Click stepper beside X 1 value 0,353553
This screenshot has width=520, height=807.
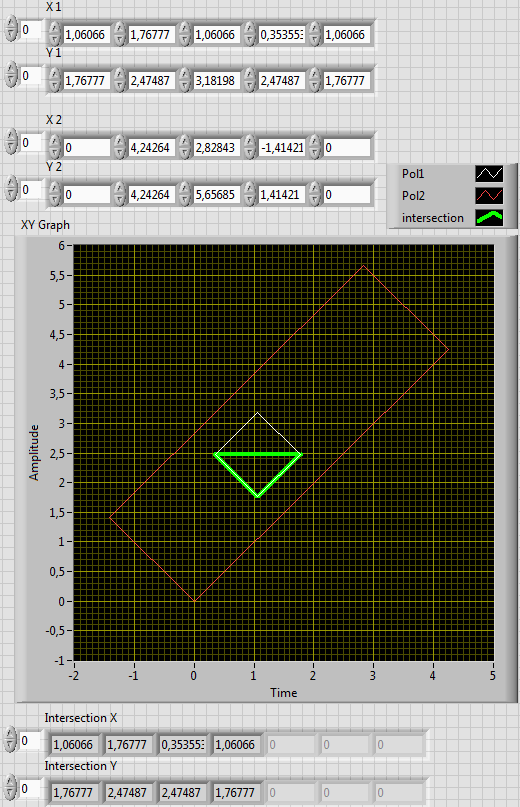(x=250, y=34)
